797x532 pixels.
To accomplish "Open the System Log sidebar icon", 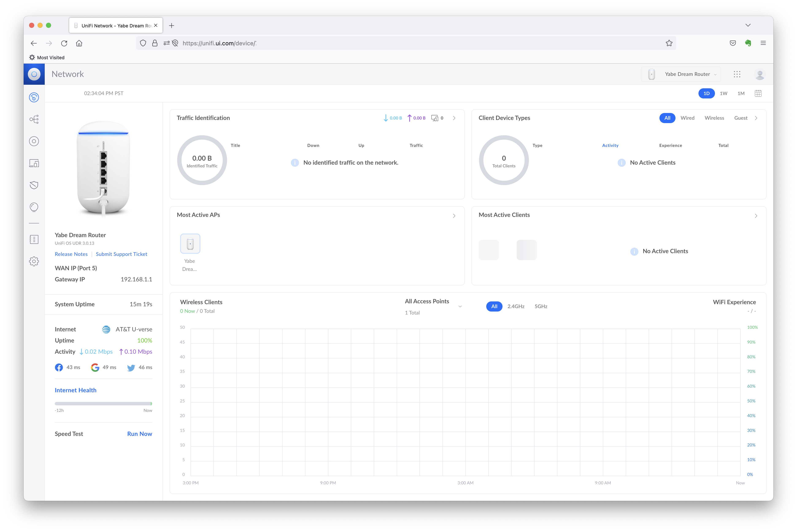I will pos(34,239).
